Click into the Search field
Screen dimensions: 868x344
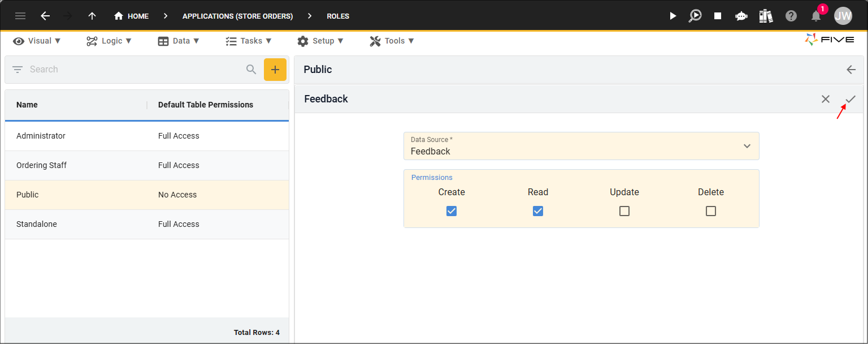tap(136, 70)
